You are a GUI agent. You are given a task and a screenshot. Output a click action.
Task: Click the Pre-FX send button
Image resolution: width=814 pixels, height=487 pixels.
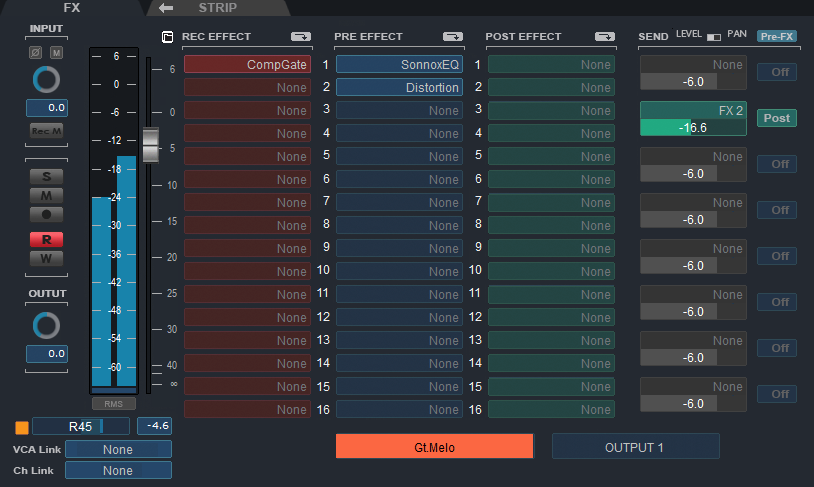(x=776, y=37)
